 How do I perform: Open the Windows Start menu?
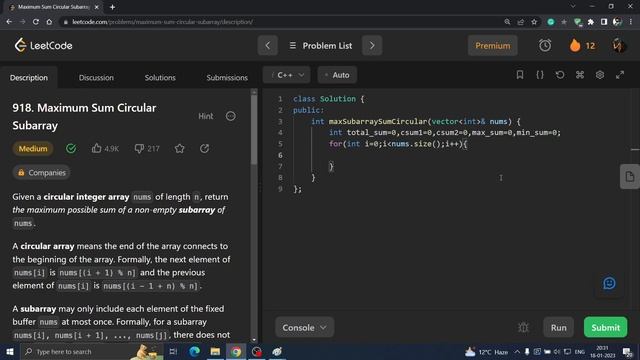pos(9,351)
